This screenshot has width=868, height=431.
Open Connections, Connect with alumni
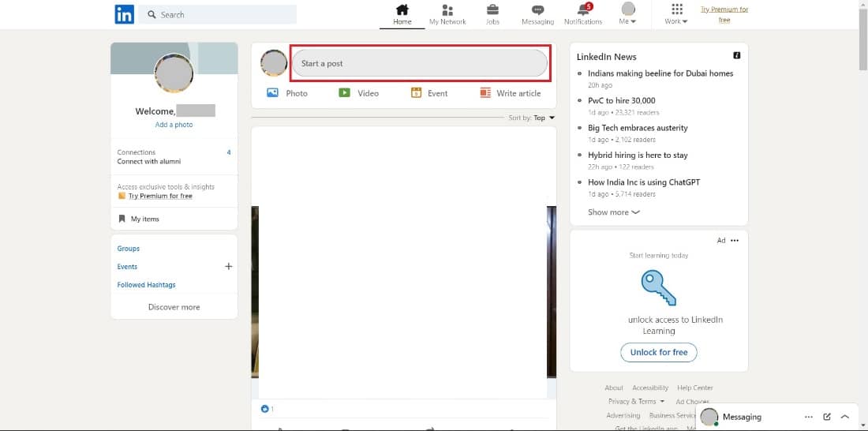coord(174,157)
